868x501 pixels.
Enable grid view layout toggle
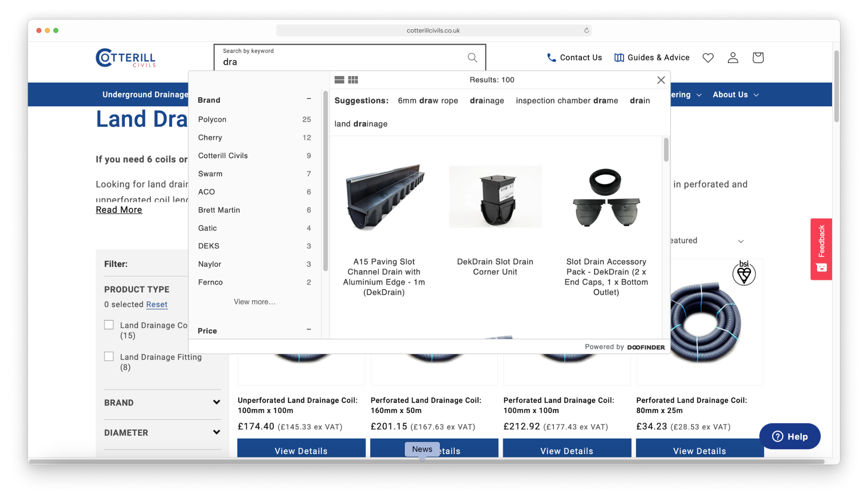[353, 79]
